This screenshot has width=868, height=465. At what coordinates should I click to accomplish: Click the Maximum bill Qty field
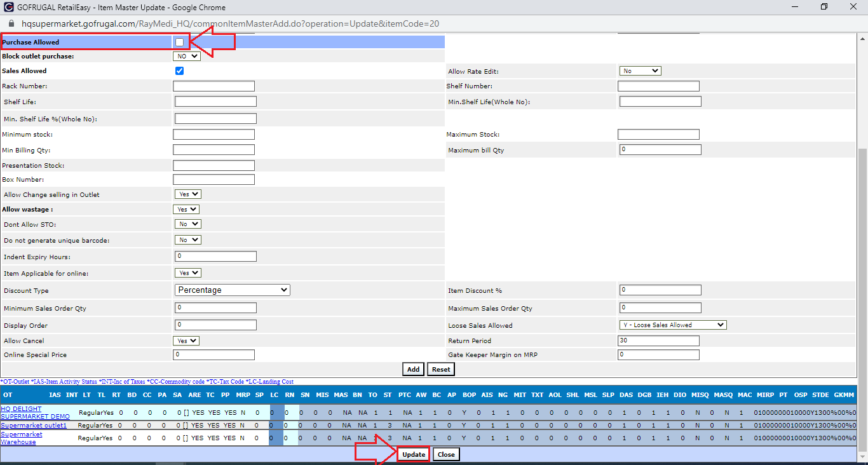pyautogui.click(x=660, y=150)
